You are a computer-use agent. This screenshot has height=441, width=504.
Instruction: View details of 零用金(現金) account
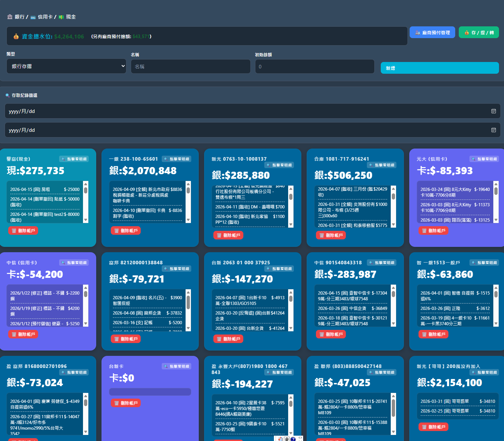[74, 159]
